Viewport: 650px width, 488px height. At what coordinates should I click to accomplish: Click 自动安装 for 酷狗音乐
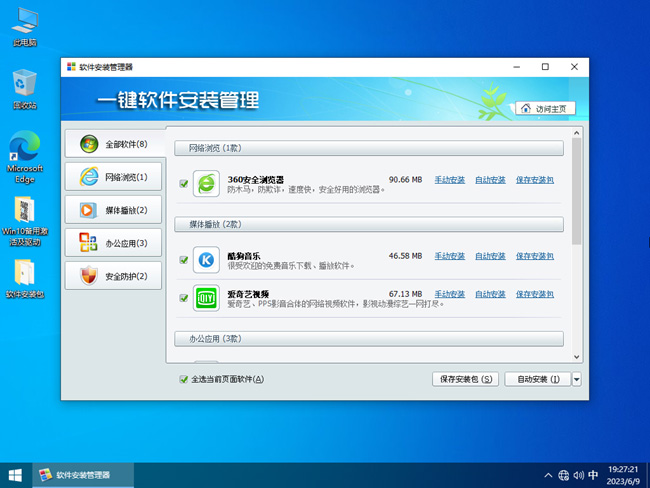[490, 256]
